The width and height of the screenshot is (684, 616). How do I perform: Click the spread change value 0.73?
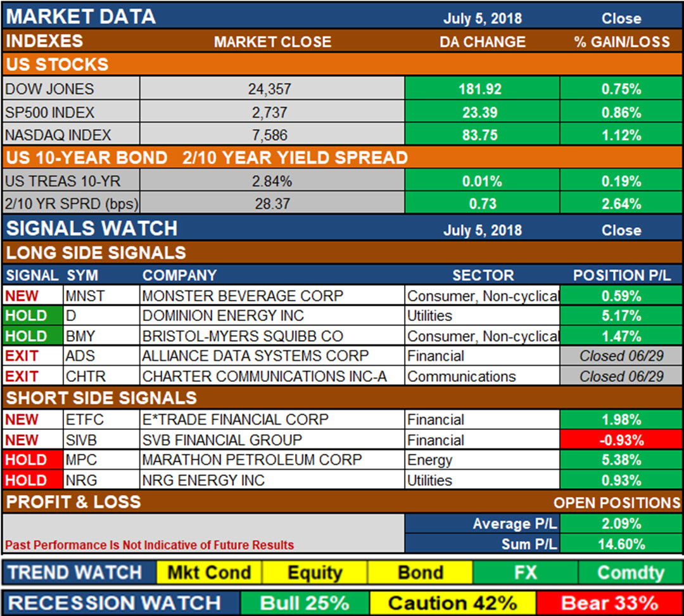point(483,204)
